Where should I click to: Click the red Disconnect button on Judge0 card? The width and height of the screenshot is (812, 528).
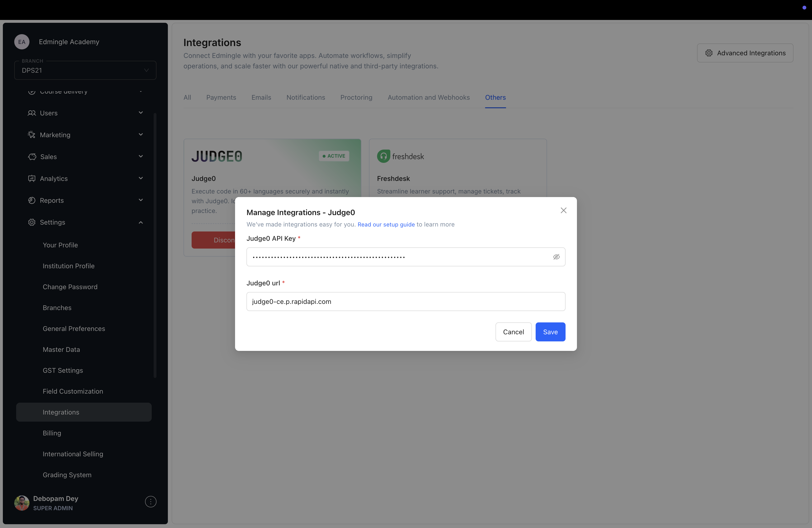point(214,240)
